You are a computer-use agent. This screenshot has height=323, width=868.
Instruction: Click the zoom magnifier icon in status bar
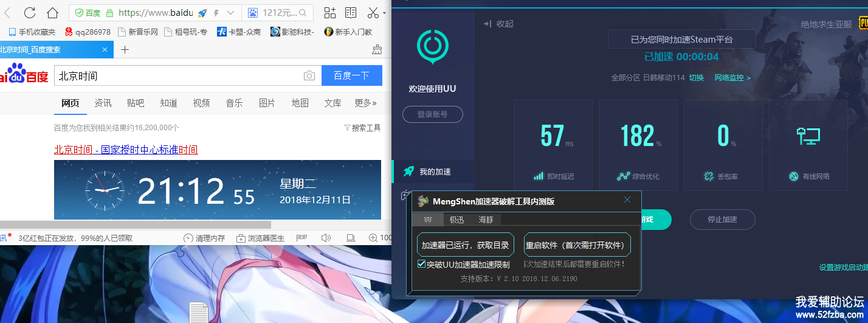pos(373,238)
